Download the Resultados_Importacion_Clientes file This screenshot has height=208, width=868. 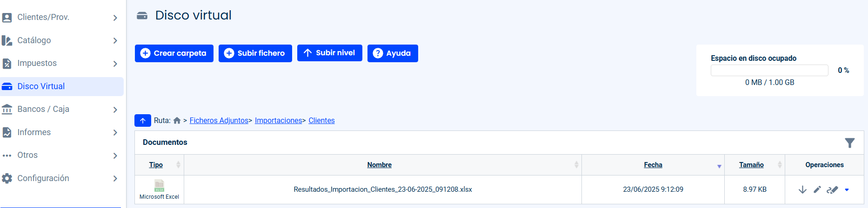802,189
